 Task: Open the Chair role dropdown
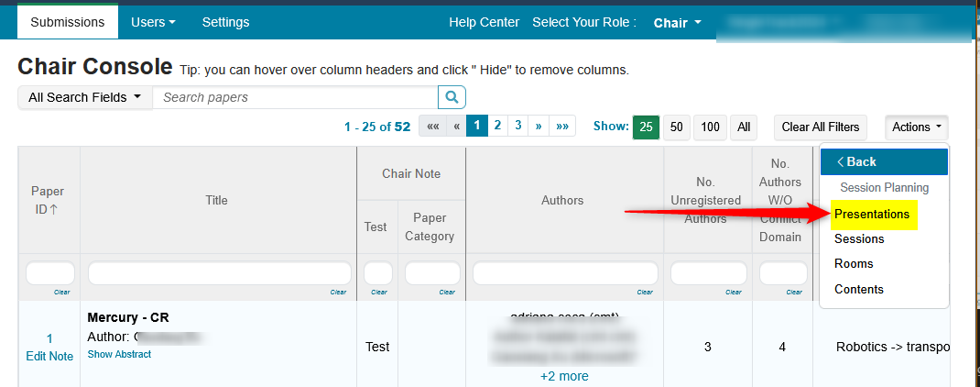[677, 22]
